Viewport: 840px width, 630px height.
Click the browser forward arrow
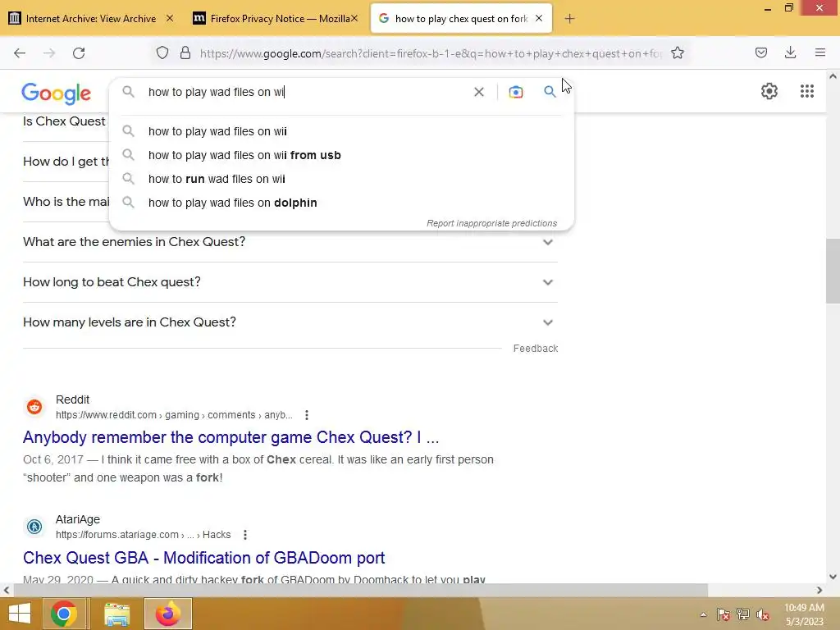pos(49,53)
